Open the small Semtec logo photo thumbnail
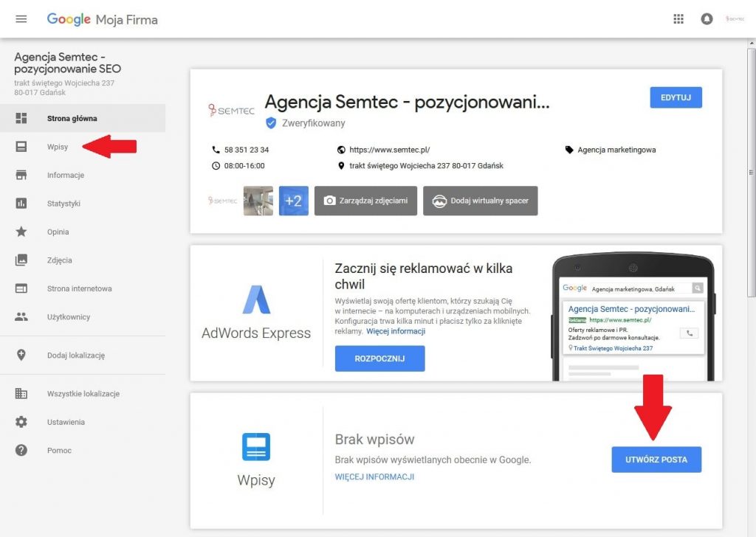The height and width of the screenshot is (537, 756). click(222, 201)
